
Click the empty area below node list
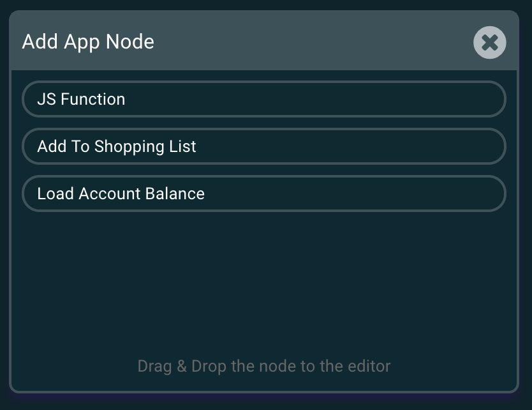point(264,281)
